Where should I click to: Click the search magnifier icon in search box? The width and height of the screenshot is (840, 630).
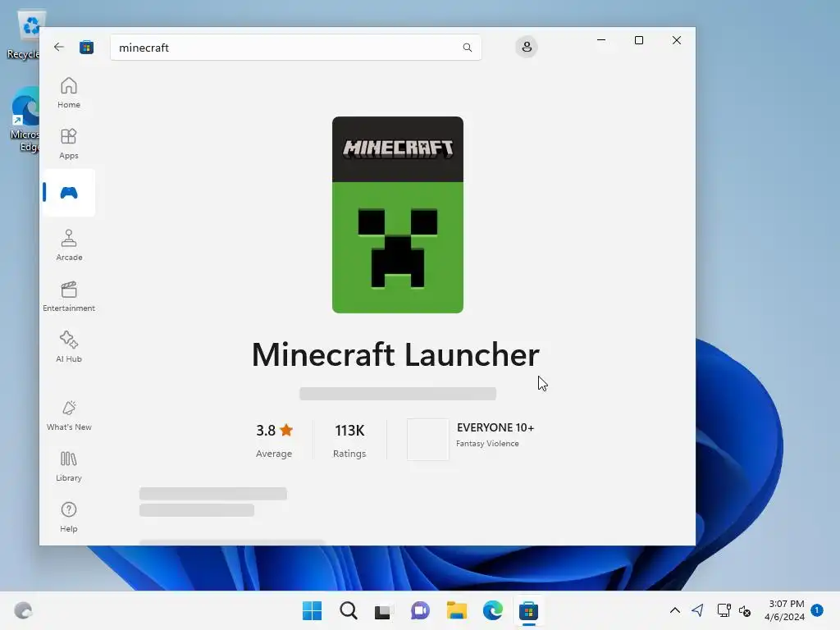(467, 48)
